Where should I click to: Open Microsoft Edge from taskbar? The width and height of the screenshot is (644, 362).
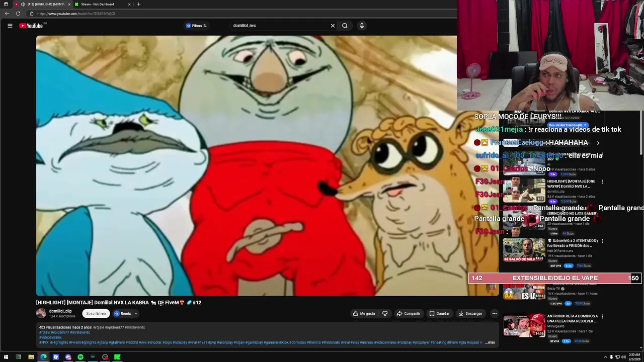43,357
